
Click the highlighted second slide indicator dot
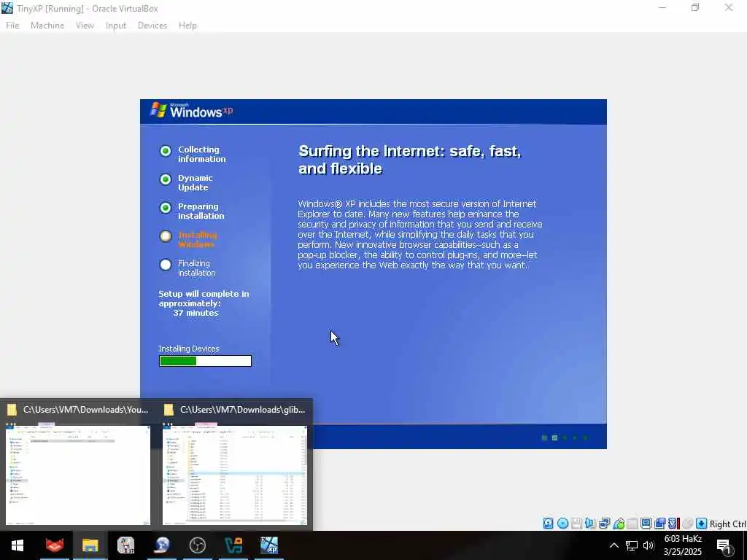554,437
